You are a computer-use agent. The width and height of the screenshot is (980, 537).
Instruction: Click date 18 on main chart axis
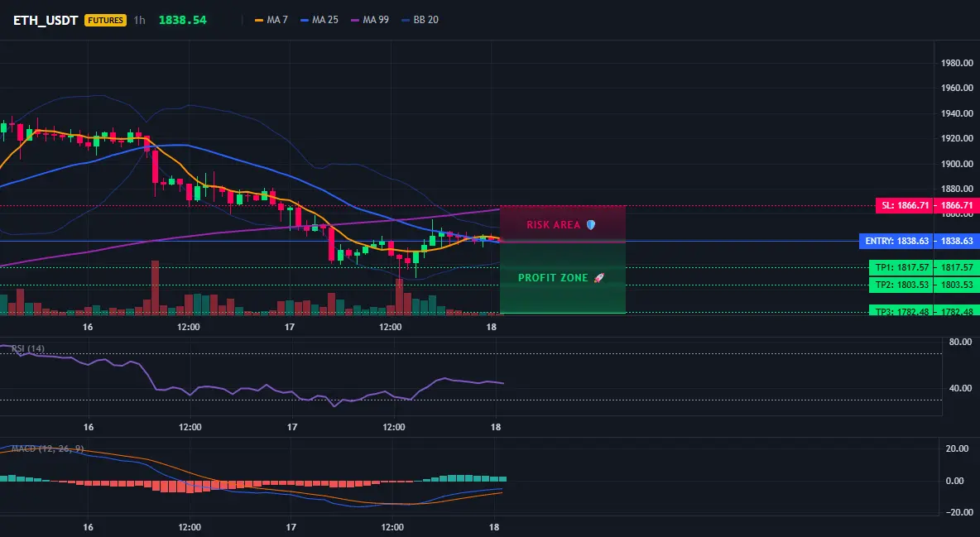(x=492, y=327)
